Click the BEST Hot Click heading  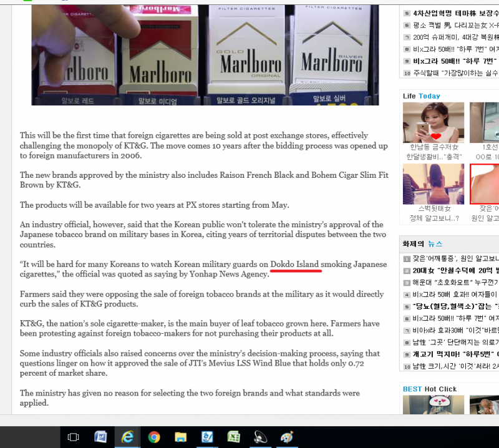(x=430, y=389)
